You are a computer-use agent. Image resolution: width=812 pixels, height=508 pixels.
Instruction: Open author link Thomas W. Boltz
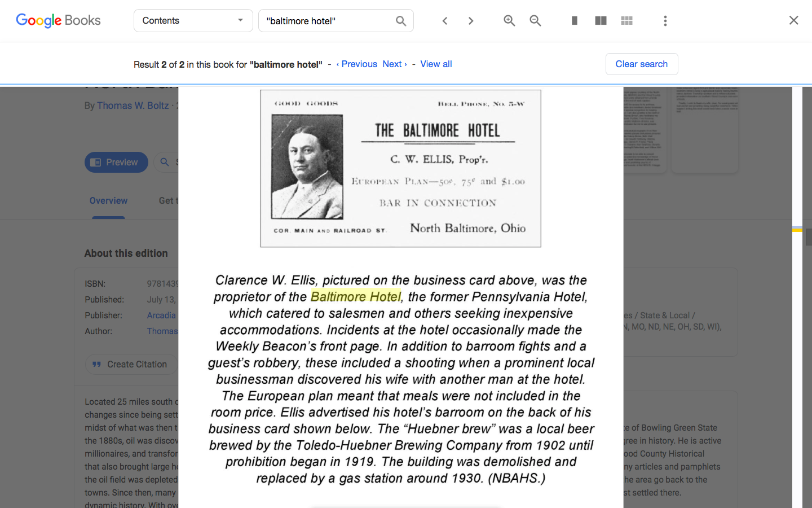[x=133, y=106]
